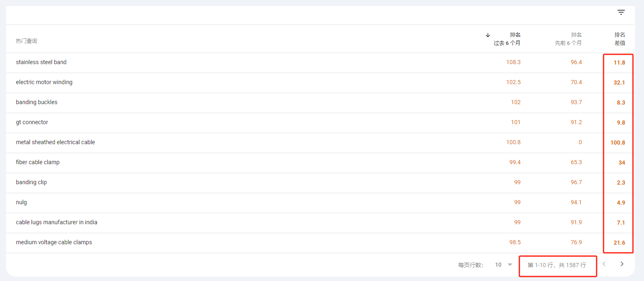Sort by 排名 过去 6 个月 column
This screenshot has width=644, height=281.
point(507,39)
